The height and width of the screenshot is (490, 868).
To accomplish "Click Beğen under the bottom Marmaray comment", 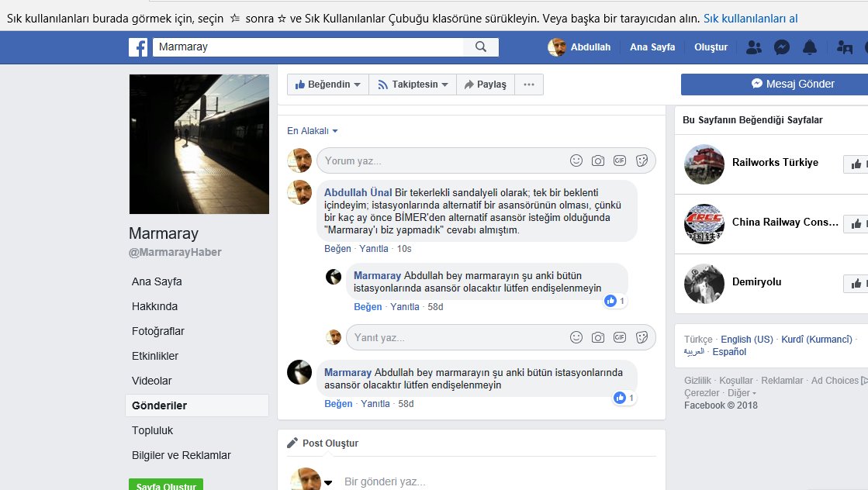I will pos(338,404).
